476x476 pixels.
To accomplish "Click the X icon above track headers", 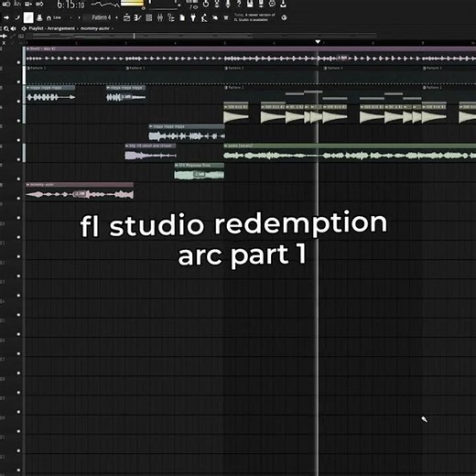I will click(4, 43).
